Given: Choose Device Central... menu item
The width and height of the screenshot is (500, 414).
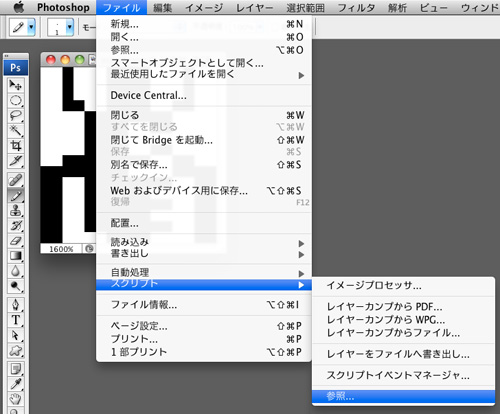Looking at the screenshot, I should [x=204, y=96].
